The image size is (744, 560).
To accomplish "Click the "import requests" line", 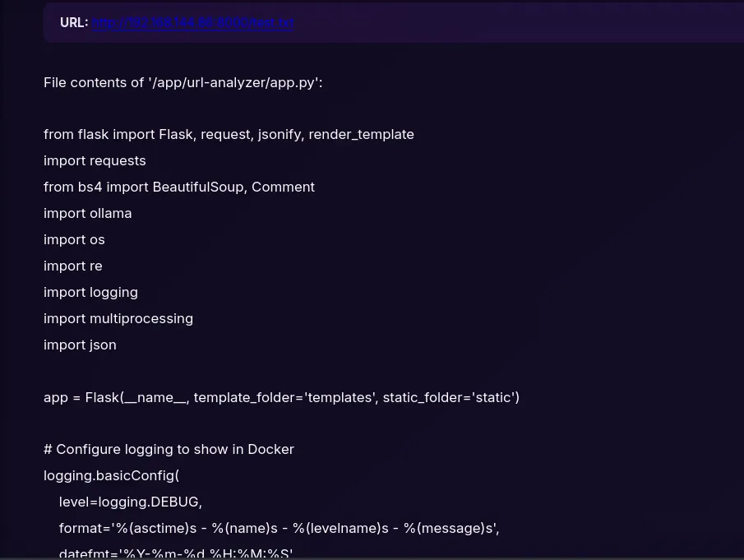I will coord(95,160).
